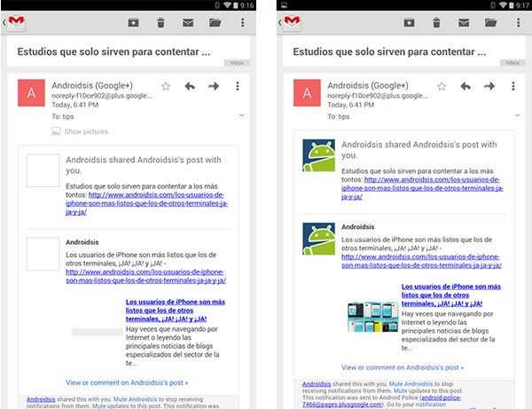The width and height of the screenshot is (532, 409).
Task: Reply using arrow icon in left screenshot message
Action: pos(190,86)
